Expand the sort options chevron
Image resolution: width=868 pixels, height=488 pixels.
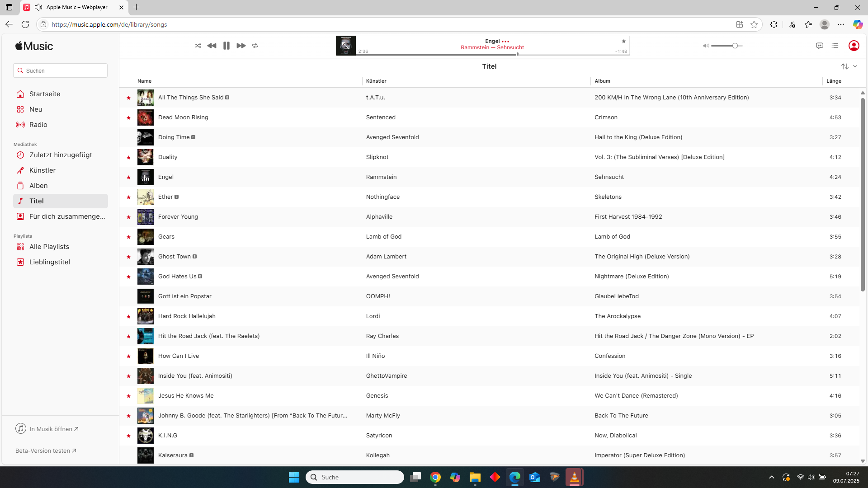tap(855, 66)
